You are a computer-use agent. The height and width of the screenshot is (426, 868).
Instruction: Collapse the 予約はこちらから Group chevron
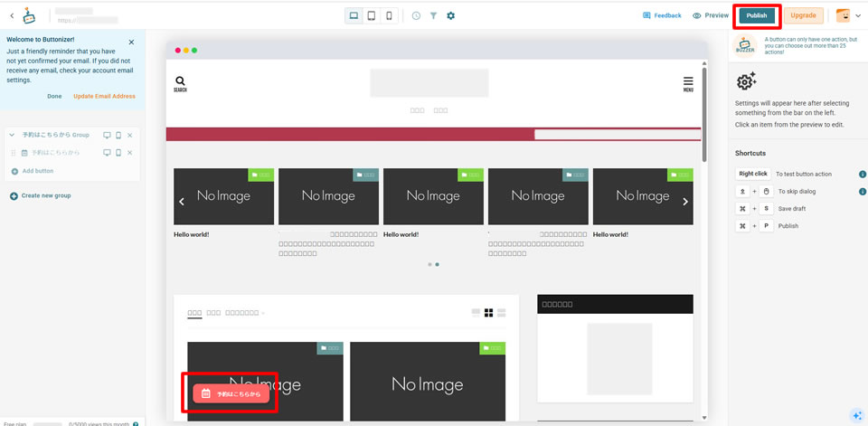[x=12, y=135]
